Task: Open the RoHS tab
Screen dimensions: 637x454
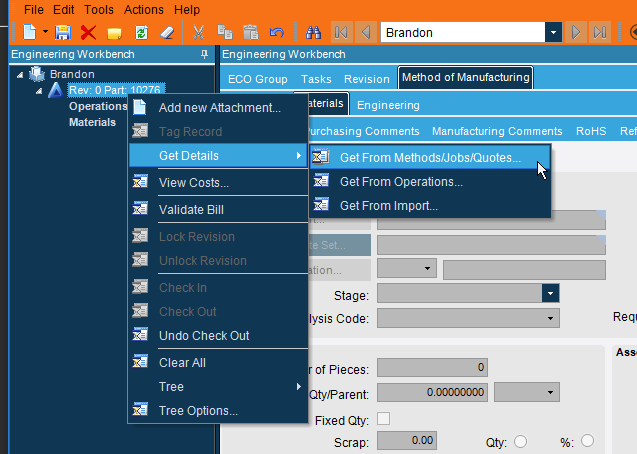Action: coord(591,131)
